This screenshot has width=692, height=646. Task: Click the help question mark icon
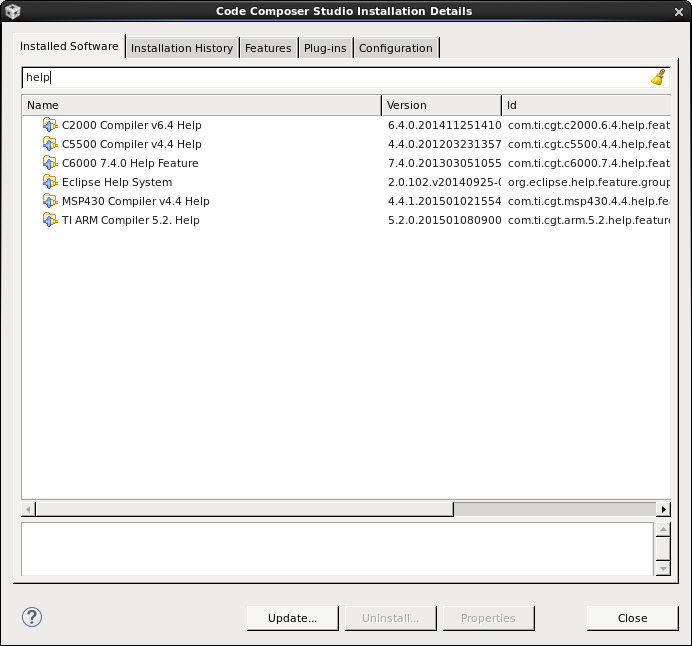32,617
